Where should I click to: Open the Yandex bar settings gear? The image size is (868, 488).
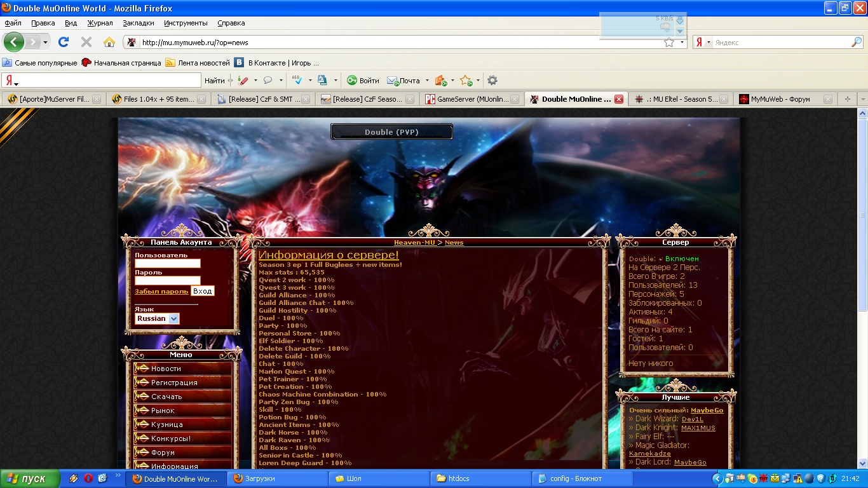(492, 81)
